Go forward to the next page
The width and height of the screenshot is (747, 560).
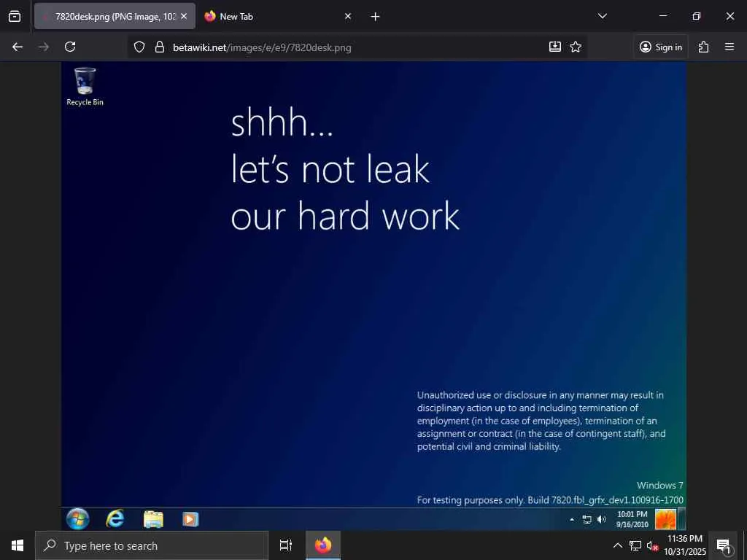44,47
